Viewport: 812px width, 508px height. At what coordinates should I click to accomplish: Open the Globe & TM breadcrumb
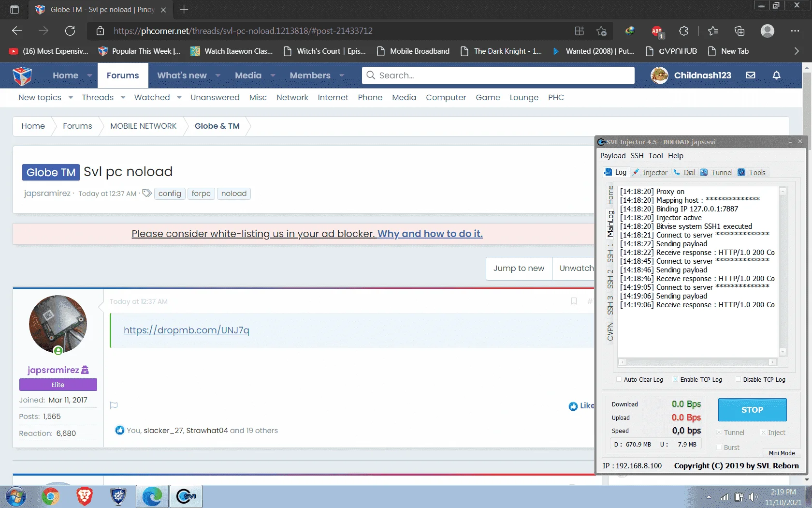tap(217, 126)
